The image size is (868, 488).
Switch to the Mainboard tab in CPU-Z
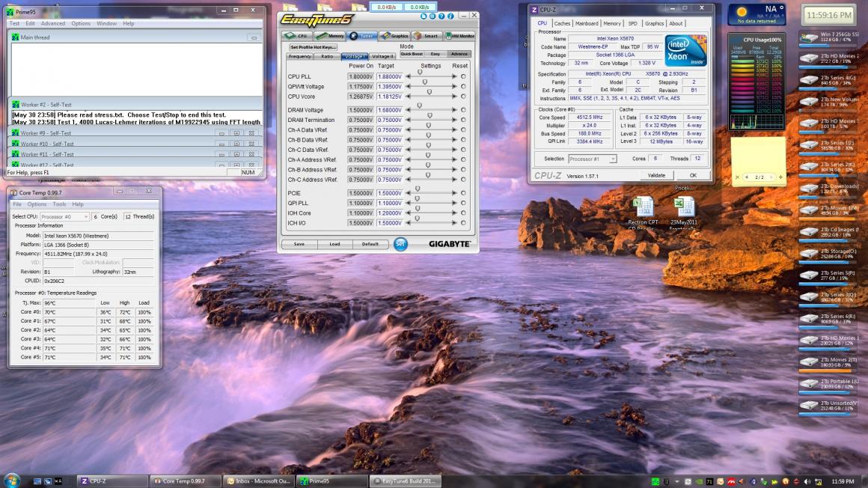(587, 23)
